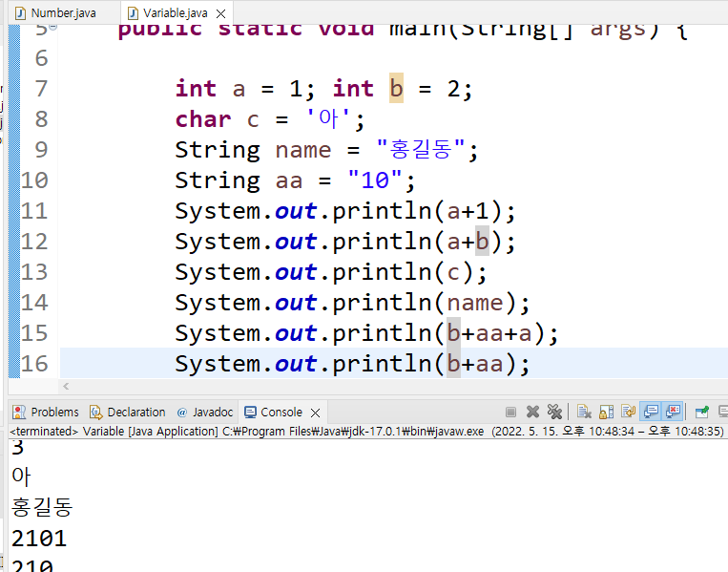The image size is (728, 572).
Task: Select the Variable.java editor tab
Action: 175,13
